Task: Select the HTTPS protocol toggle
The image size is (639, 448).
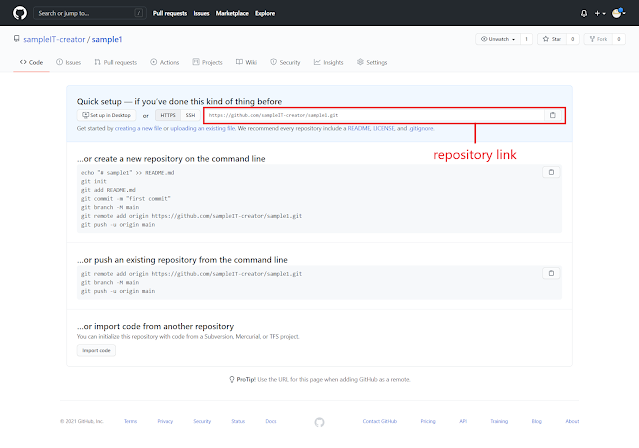Action: coord(168,115)
